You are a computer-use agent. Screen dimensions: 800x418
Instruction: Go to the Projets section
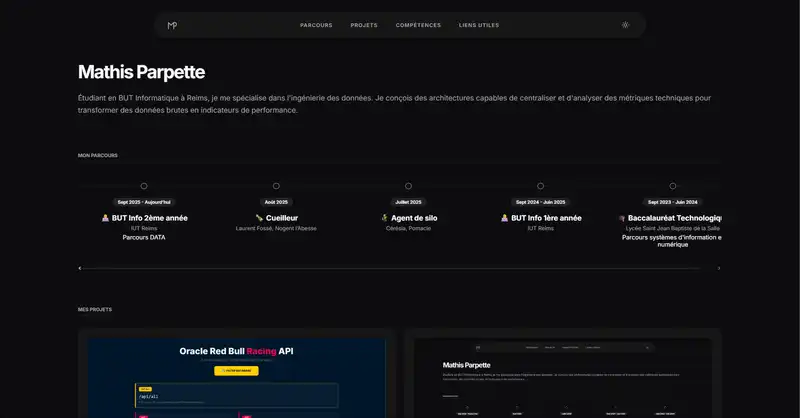(364, 25)
